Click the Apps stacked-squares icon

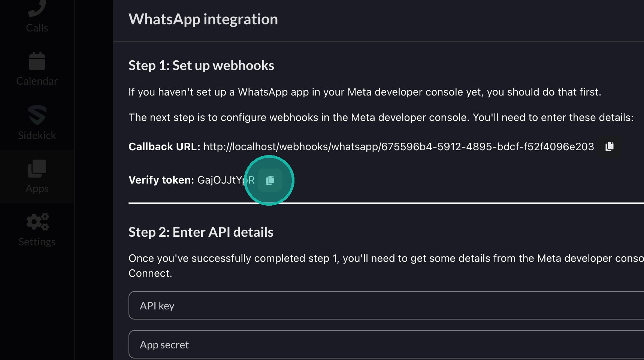click(37, 169)
